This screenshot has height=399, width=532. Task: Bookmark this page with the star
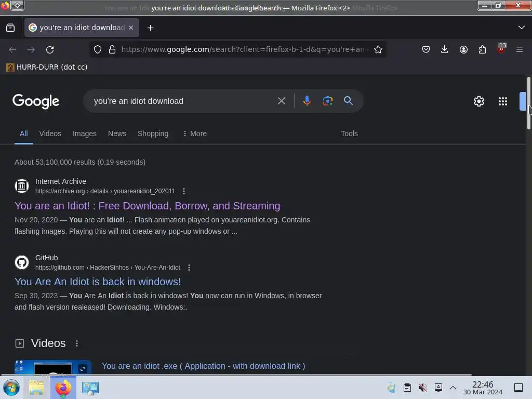point(378,49)
